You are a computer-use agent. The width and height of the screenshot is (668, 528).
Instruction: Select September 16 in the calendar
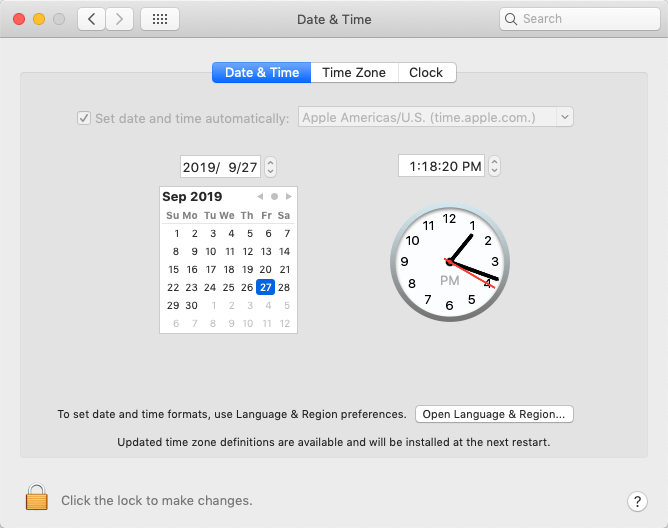point(192,269)
